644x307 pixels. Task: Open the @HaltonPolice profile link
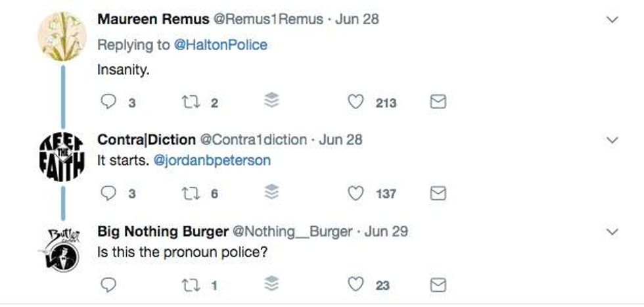tap(220, 44)
